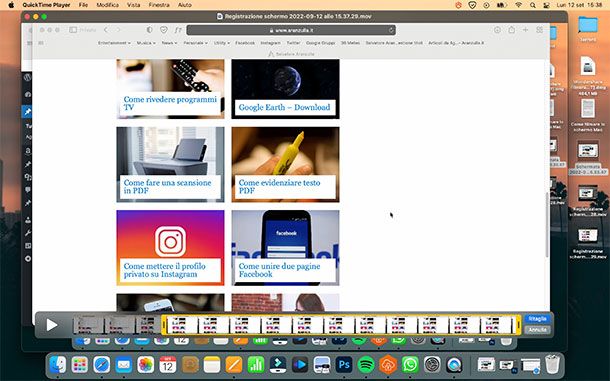Open Spotlight search in the menu bar
This screenshot has height=381, width=610.
533,5
